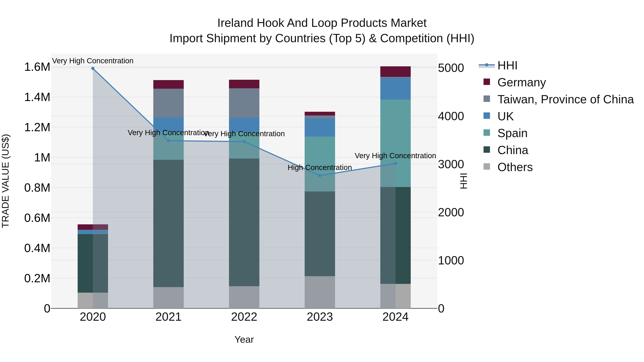Click the China segment of 2024 bar
Screen dimensions: 644x362
396,235
